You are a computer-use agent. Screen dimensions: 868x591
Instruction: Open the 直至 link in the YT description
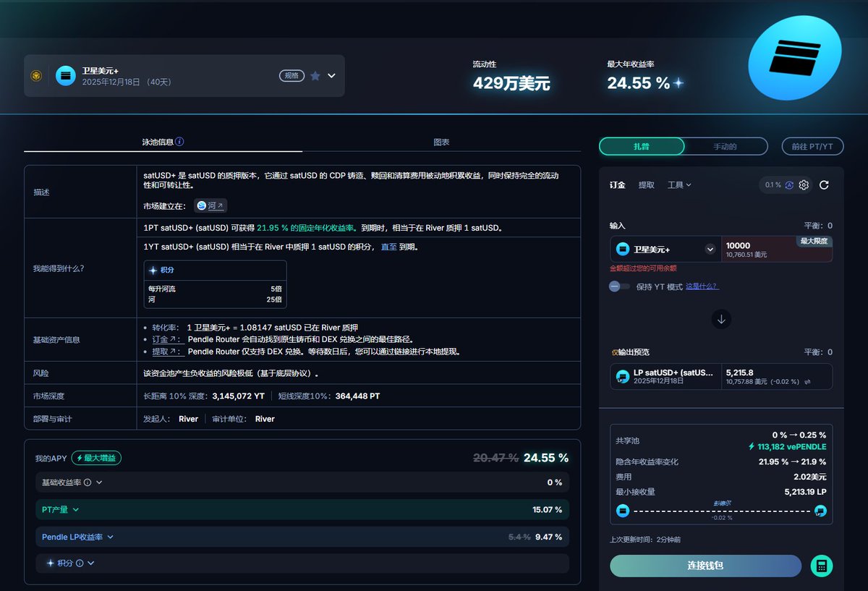pyautogui.click(x=388, y=247)
